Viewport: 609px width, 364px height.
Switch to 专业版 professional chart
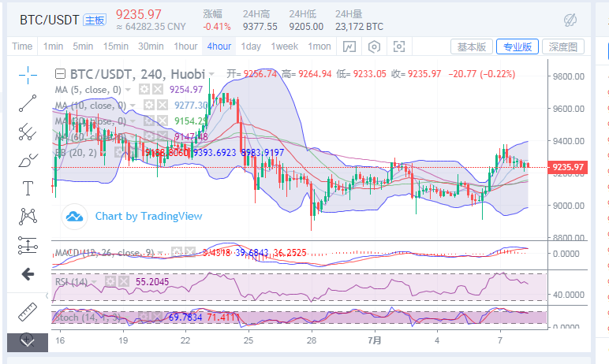(x=517, y=47)
